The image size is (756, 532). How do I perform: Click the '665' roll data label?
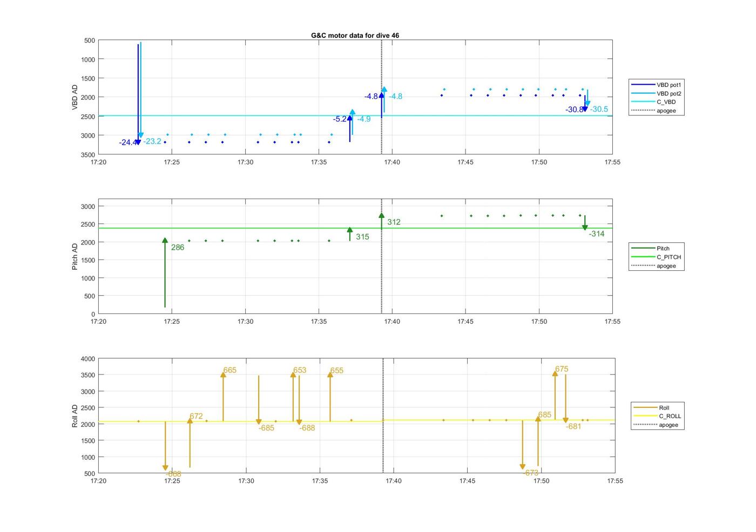tap(230, 370)
